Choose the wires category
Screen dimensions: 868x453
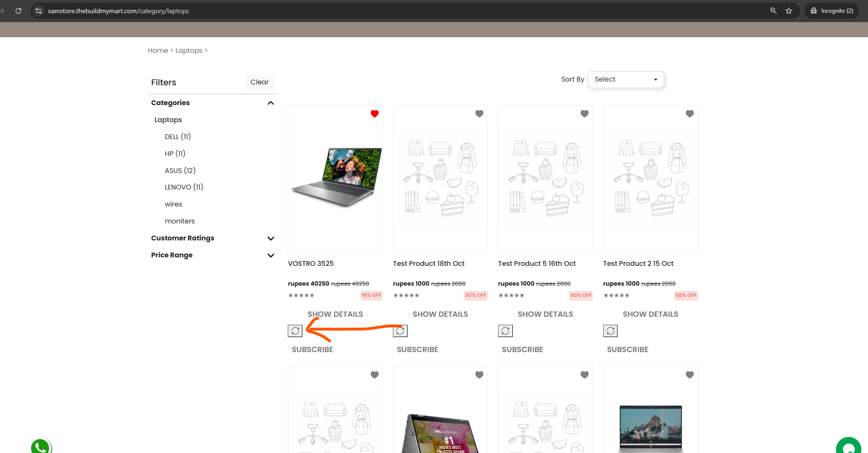click(x=174, y=204)
